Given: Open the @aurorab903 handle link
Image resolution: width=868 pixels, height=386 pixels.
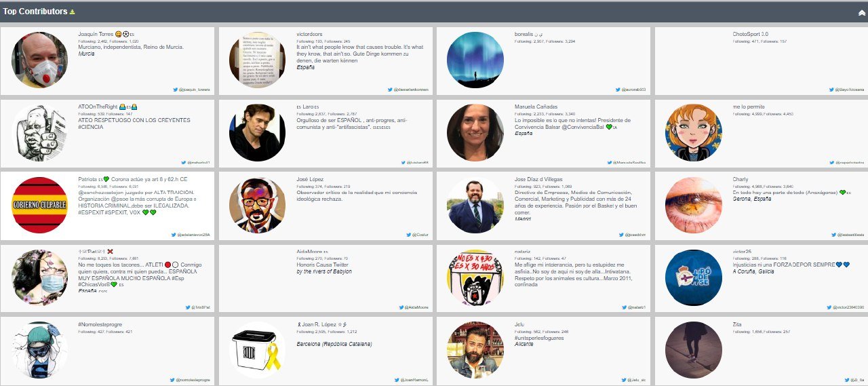Looking at the screenshot, I should coord(633,90).
